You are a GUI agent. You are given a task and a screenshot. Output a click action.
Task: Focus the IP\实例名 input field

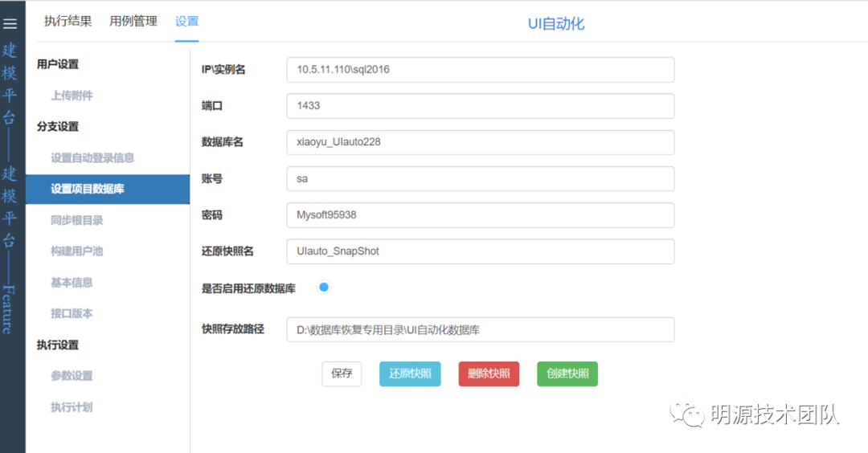click(481, 70)
